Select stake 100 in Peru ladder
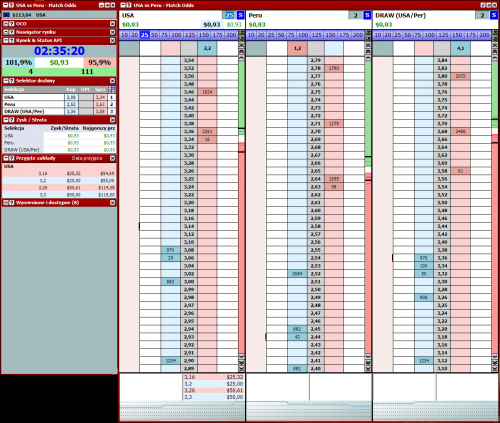Screen dimensions: 500x423 (x=303, y=35)
